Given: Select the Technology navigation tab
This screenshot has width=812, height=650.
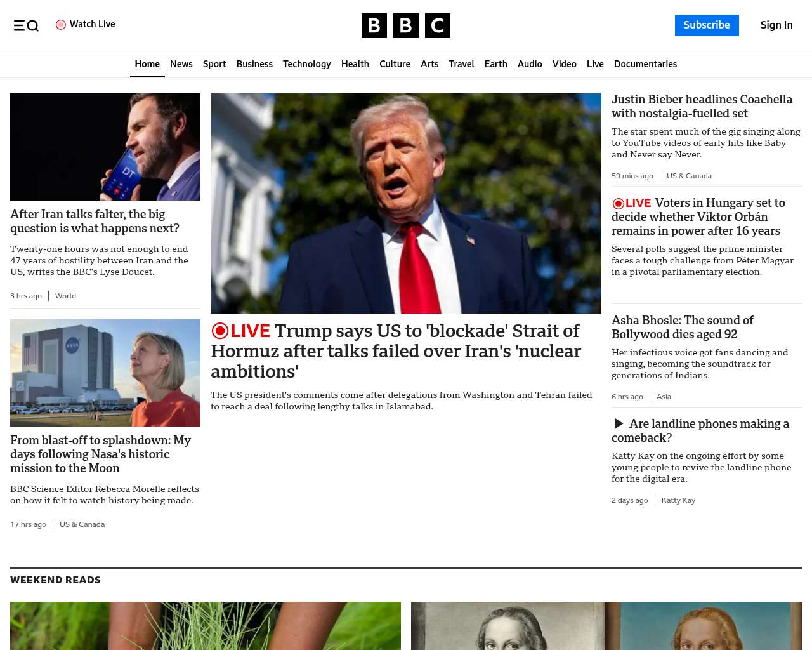Looking at the screenshot, I should click(307, 64).
